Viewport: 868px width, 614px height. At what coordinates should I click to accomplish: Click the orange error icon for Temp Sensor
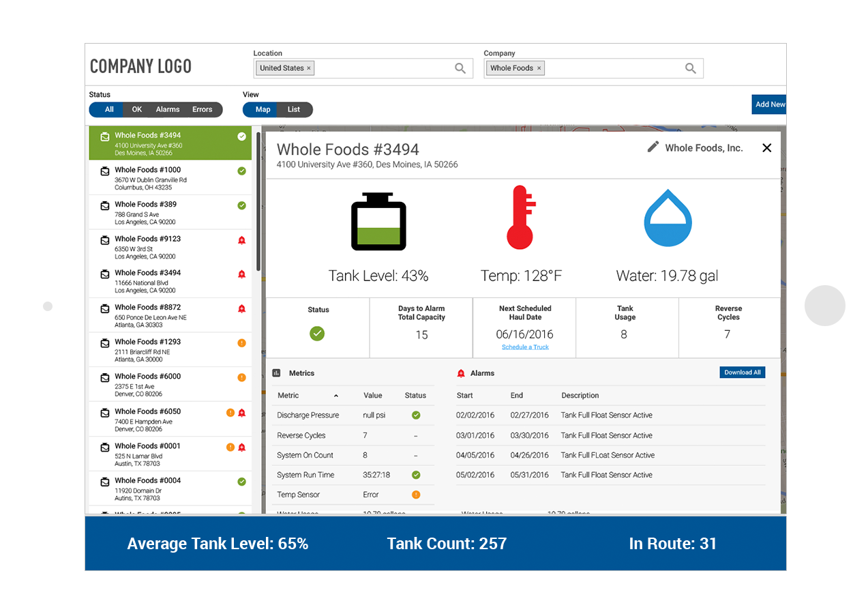(416, 495)
